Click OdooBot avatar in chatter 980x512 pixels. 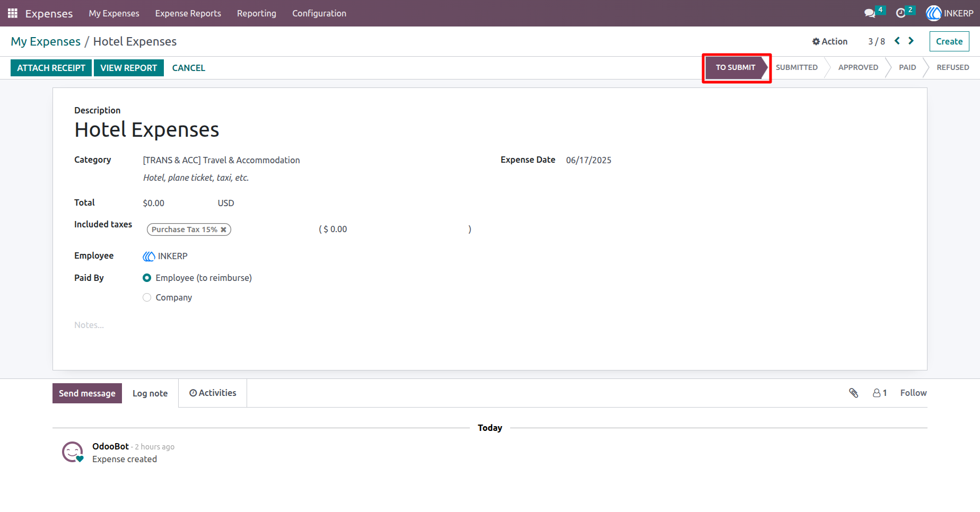tap(73, 452)
